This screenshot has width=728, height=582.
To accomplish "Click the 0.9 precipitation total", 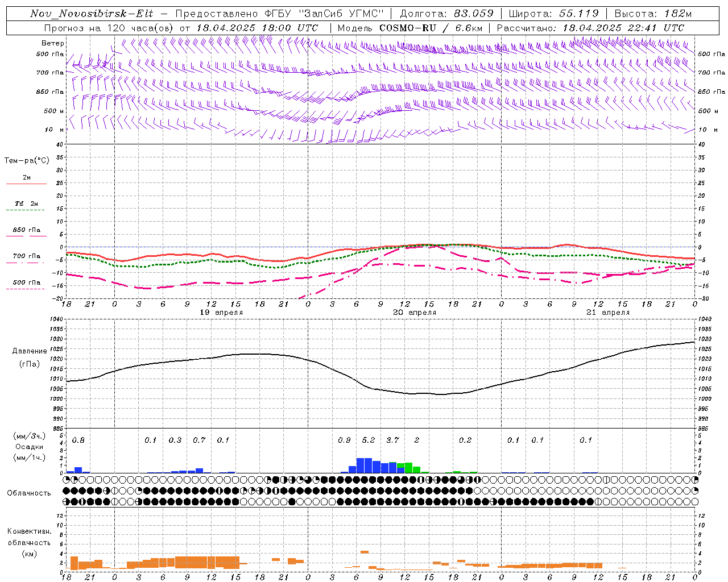I will 344,440.
